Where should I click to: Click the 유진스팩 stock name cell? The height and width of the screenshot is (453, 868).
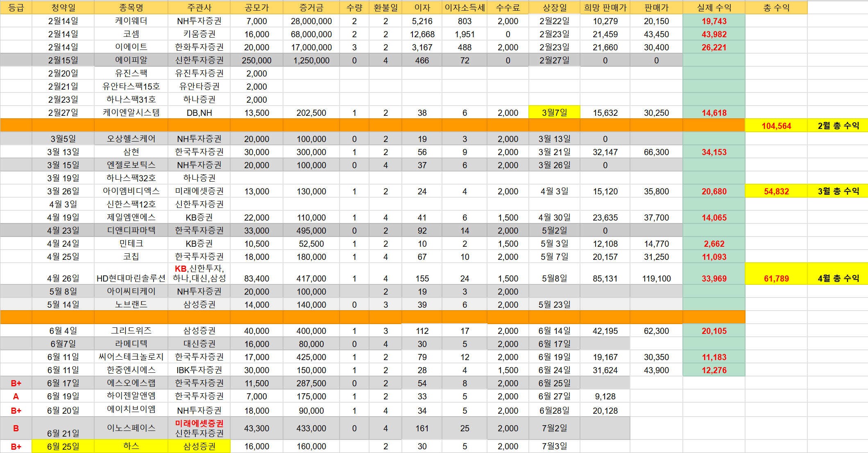tap(131, 73)
